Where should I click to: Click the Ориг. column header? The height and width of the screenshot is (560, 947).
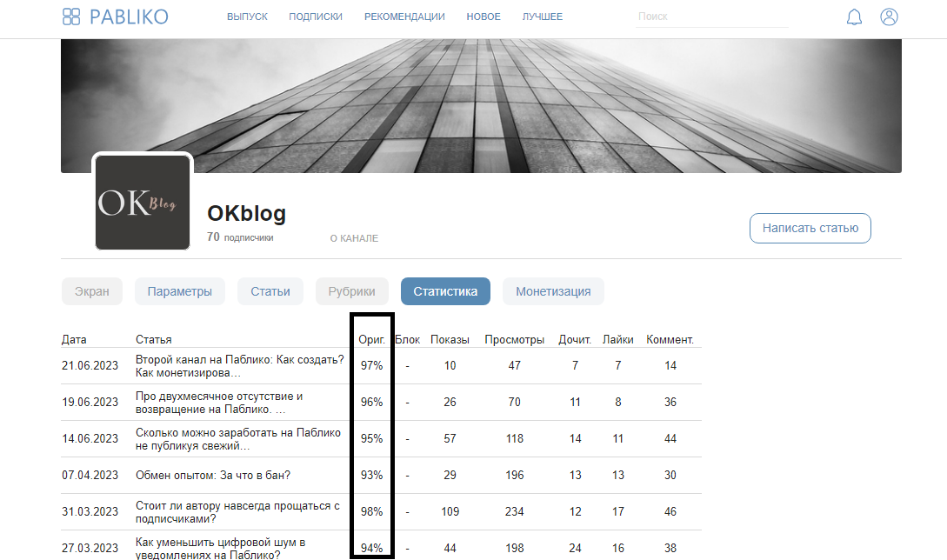tap(371, 339)
